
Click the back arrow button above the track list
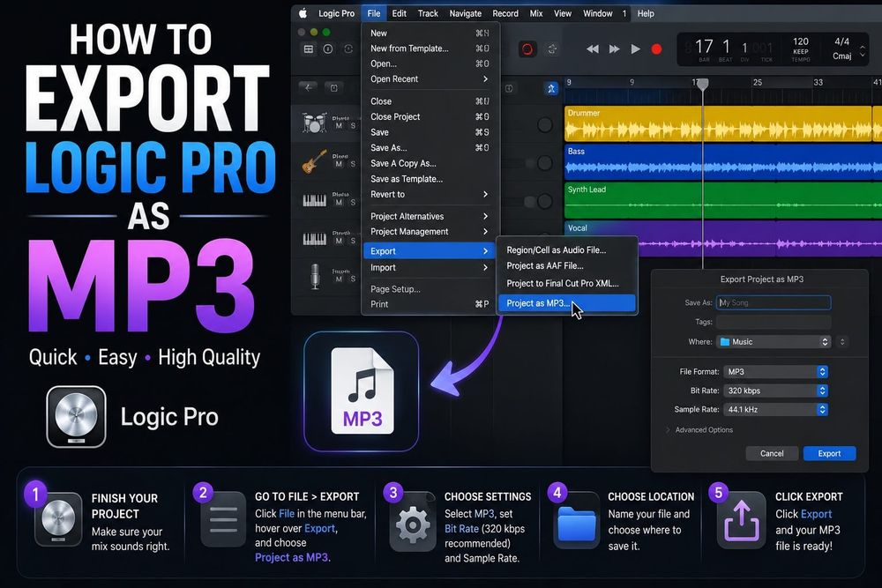click(308, 87)
